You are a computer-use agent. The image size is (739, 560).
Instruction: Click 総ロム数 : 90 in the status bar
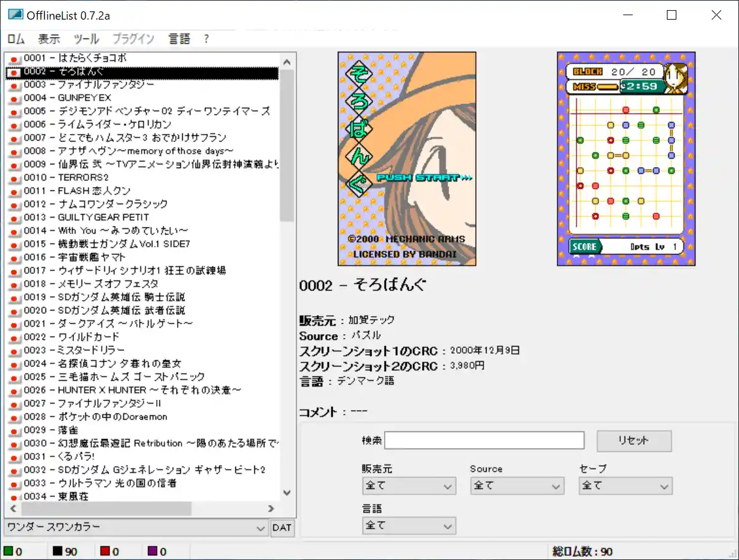click(x=582, y=552)
